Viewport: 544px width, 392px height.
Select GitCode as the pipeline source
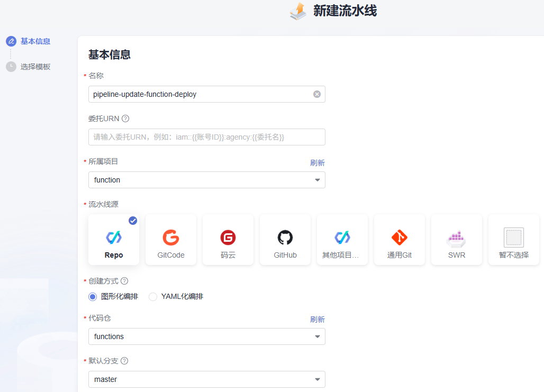click(x=171, y=239)
